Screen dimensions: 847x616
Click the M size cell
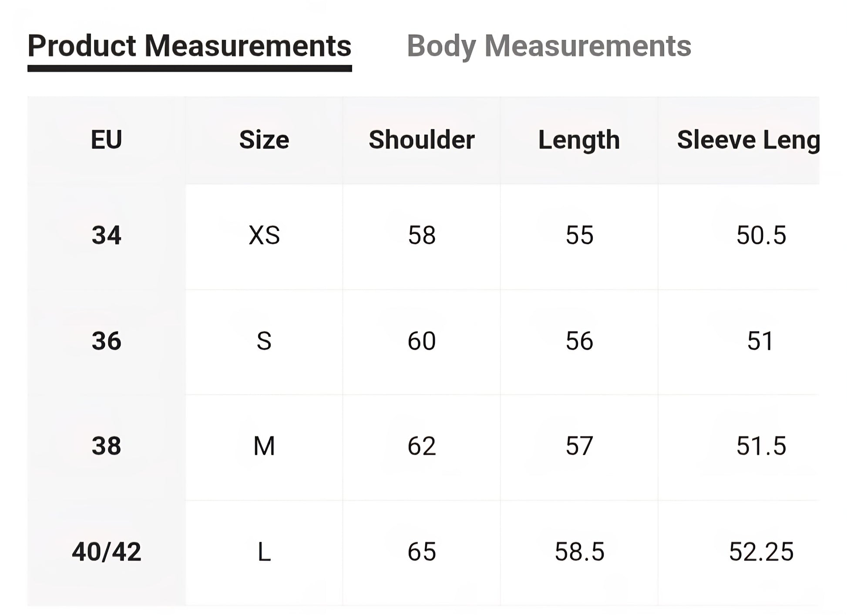264,446
